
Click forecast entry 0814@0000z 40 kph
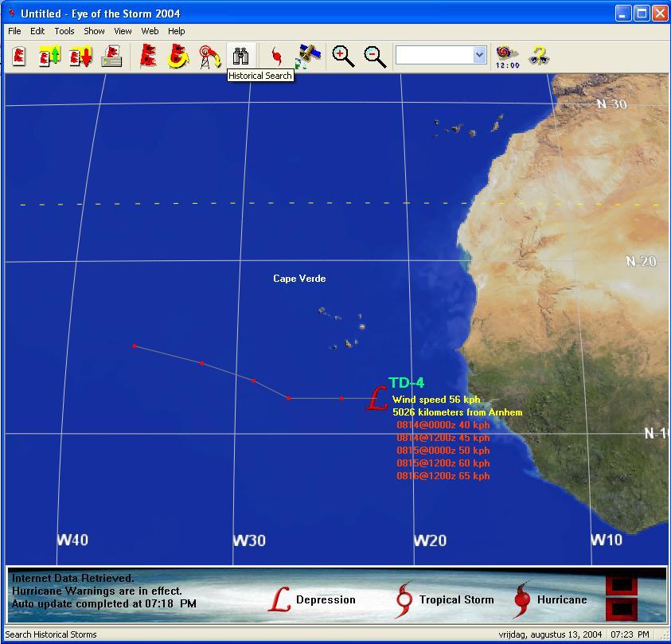point(443,425)
